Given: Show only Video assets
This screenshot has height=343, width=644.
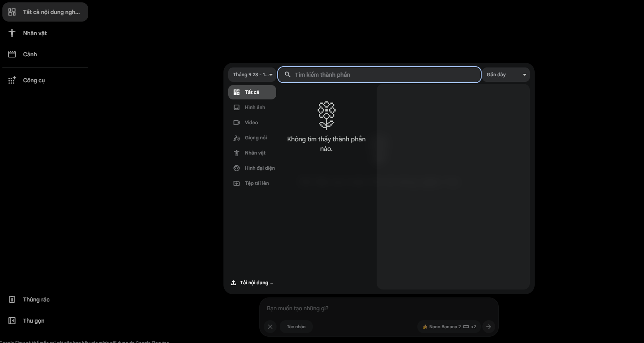Looking at the screenshot, I should click(x=252, y=123).
